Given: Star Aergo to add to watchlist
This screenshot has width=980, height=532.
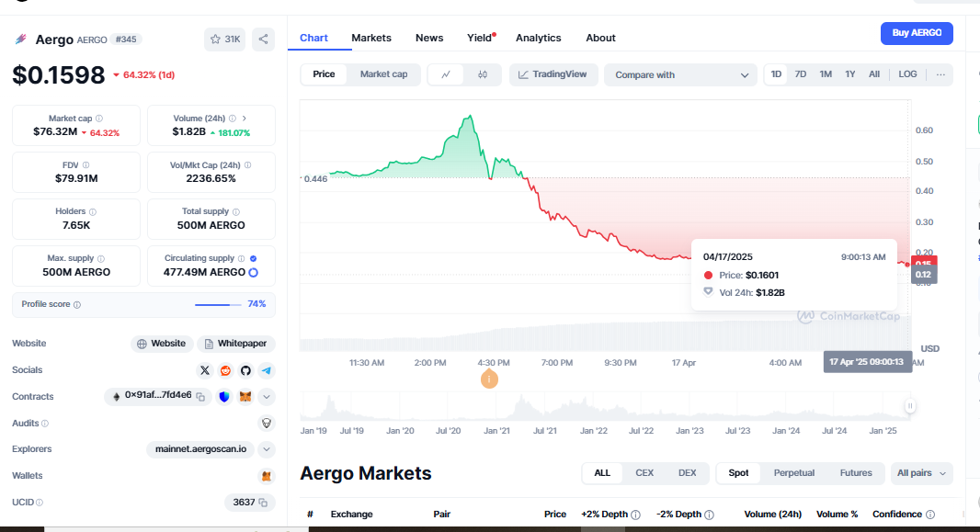Looking at the screenshot, I should [x=224, y=40].
